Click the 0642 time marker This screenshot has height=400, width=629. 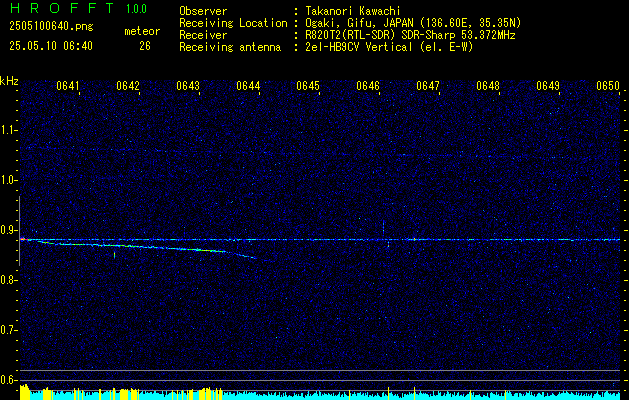point(128,86)
